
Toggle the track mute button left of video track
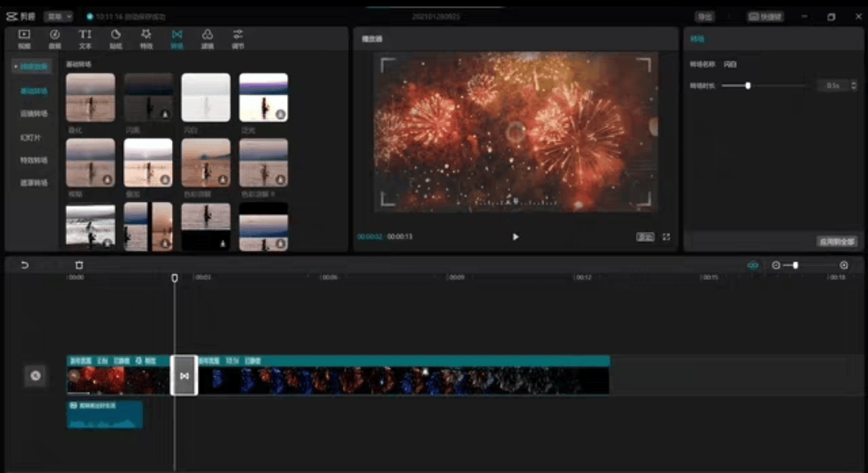tap(35, 376)
